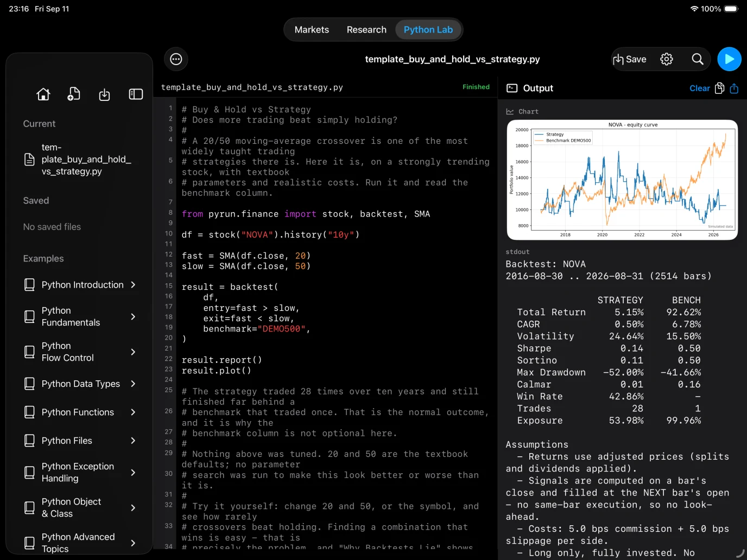Viewport: 747px width, 560px height.
Task: Click the import file download icon
Action: 104,95
